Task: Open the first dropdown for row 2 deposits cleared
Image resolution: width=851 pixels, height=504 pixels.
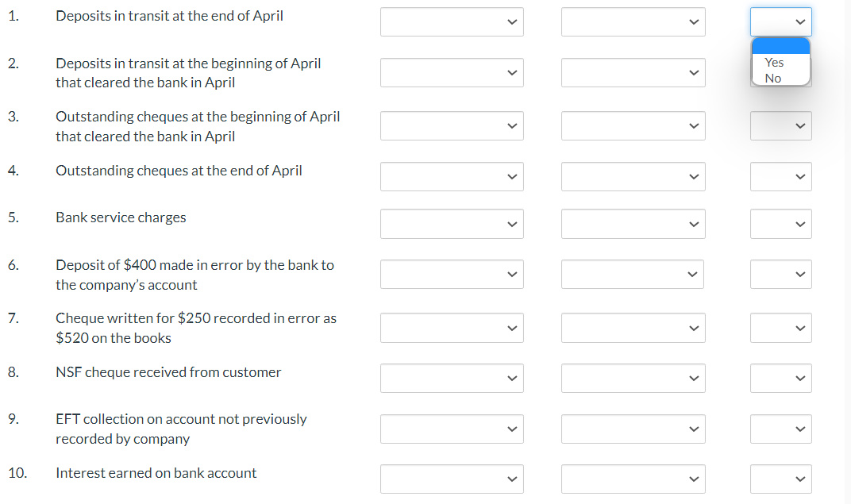Action: click(x=451, y=72)
